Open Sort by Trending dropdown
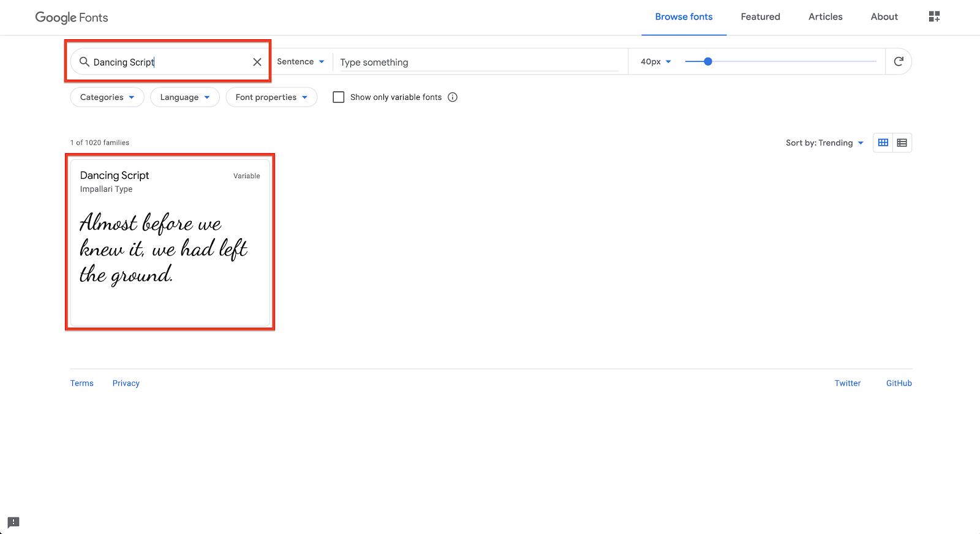 coord(824,143)
